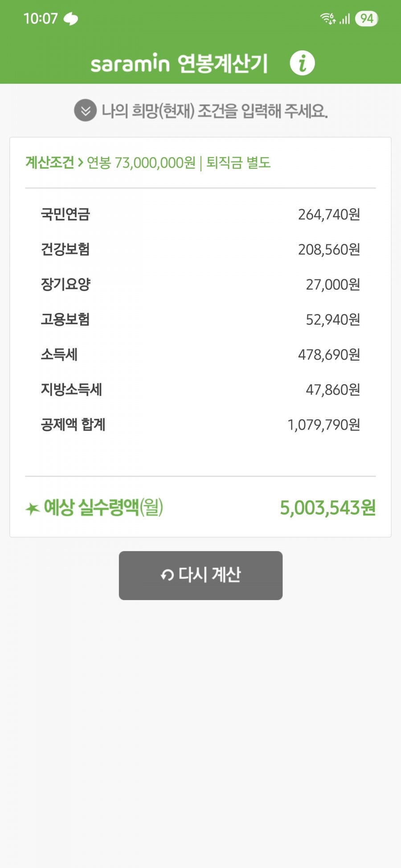
Task: Tap the cellular signal strength icon
Action: coord(344,19)
